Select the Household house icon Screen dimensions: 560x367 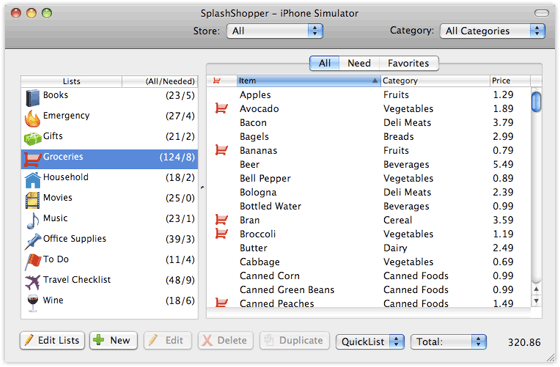click(x=32, y=180)
